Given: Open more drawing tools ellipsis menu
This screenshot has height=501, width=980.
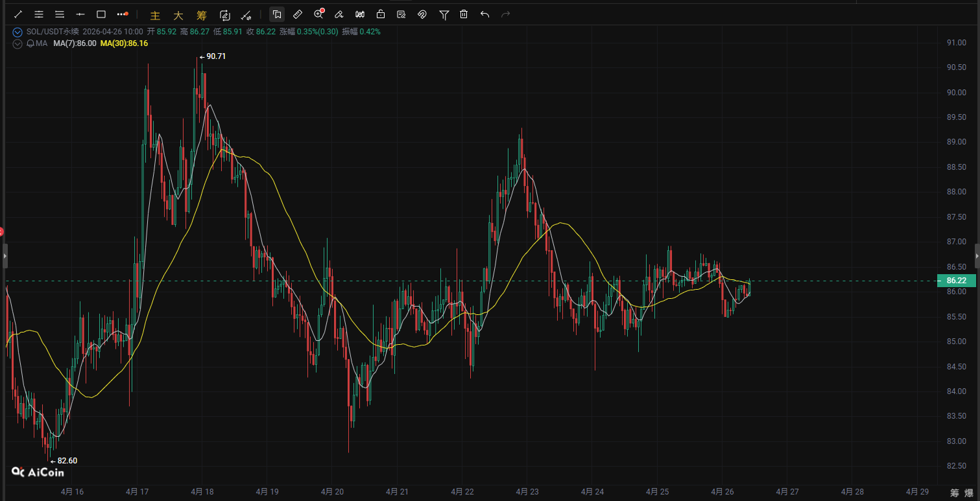Looking at the screenshot, I should 122,14.
